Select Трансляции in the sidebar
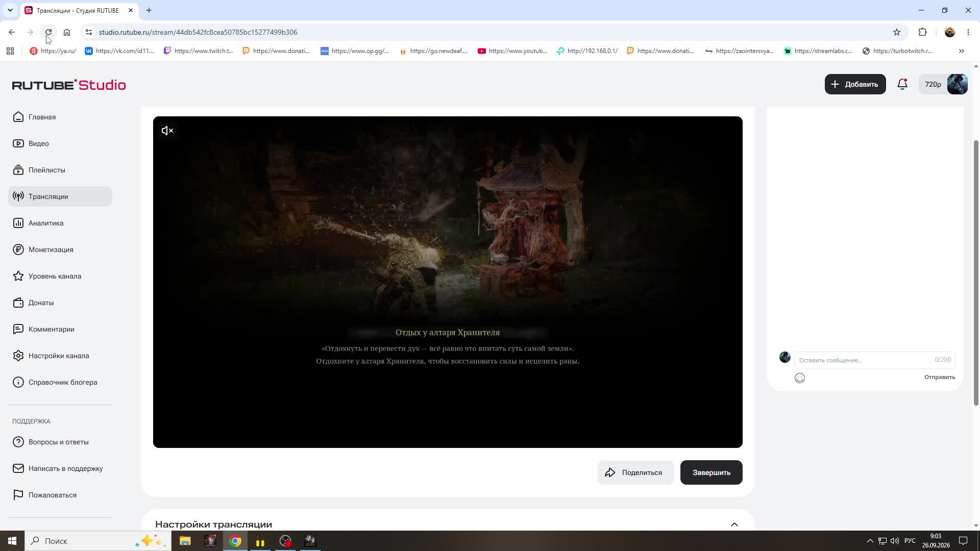This screenshot has width=980, height=551. [60, 196]
